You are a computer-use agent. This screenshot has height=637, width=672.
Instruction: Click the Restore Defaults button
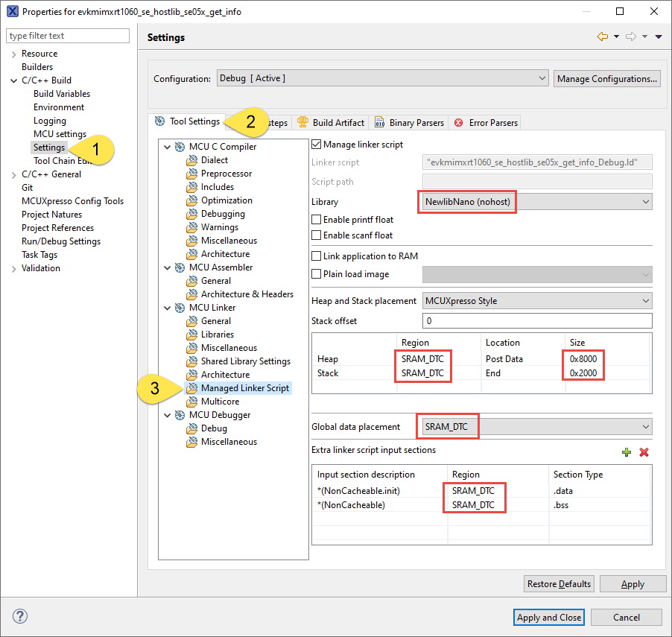[559, 583]
